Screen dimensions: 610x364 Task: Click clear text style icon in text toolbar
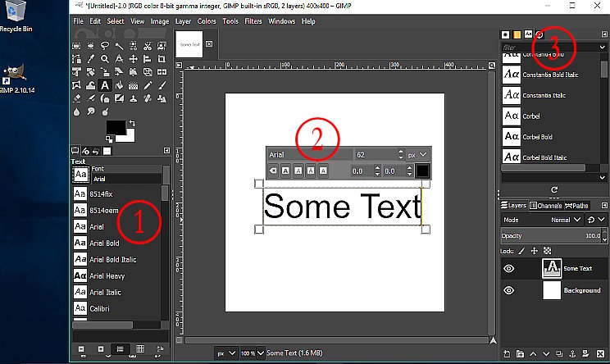click(x=273, y=171)
